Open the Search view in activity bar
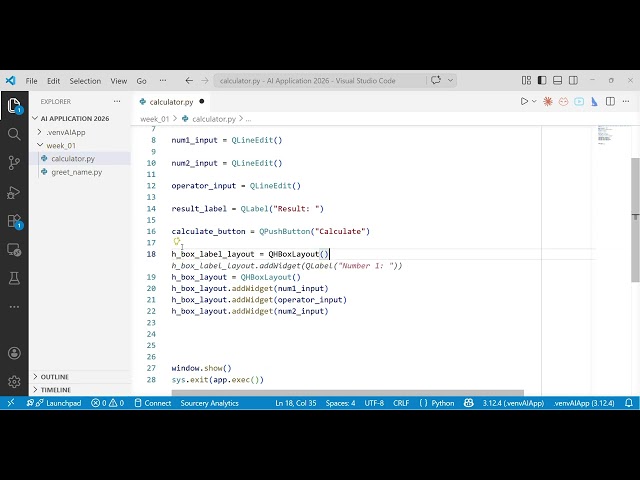The height and width of the screenshot is (480, 640). (14, 134)
